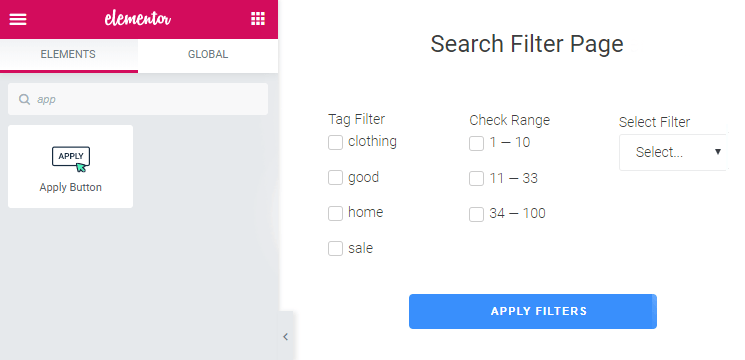Click the Apply Button widget label
The image size is (745, 360).
coord(71,187)
